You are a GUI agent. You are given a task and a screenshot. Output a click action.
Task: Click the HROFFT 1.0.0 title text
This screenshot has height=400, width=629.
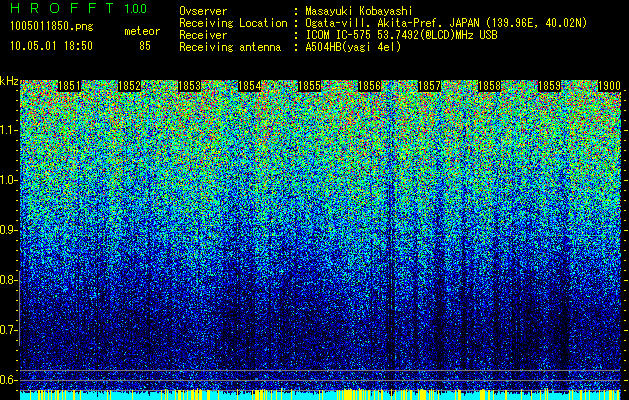coord(79,8)
